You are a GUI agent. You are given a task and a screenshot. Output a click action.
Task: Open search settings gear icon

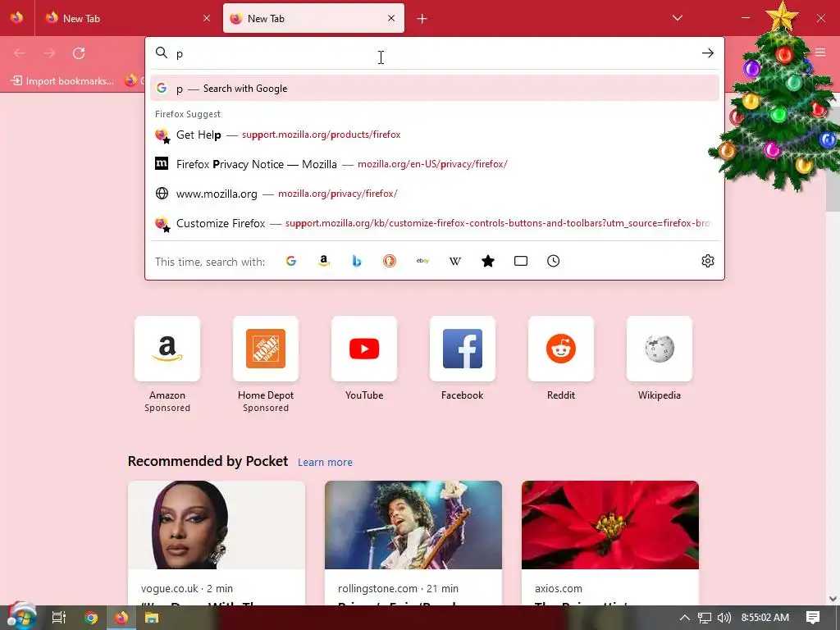[708, 261]
